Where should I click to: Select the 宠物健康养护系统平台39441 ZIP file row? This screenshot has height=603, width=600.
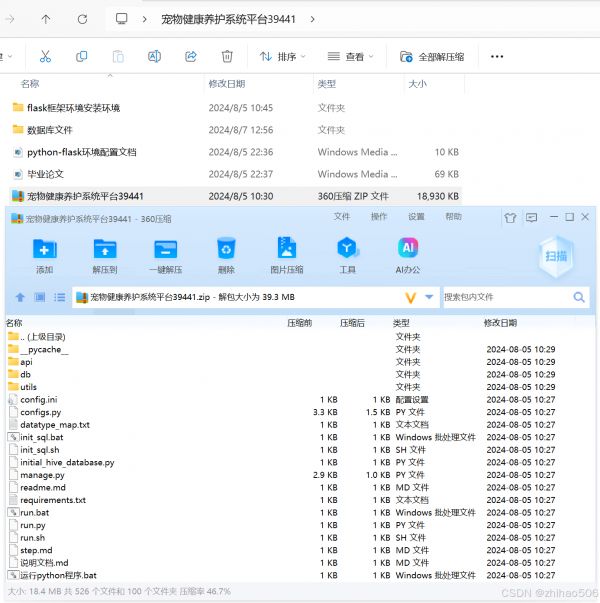(x=235, y=196)
